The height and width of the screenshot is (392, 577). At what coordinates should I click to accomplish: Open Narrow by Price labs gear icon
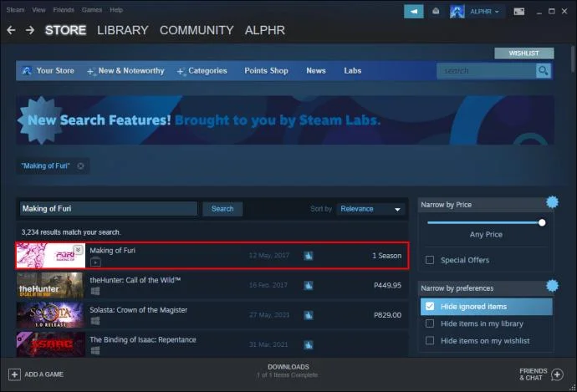(552, 202)
